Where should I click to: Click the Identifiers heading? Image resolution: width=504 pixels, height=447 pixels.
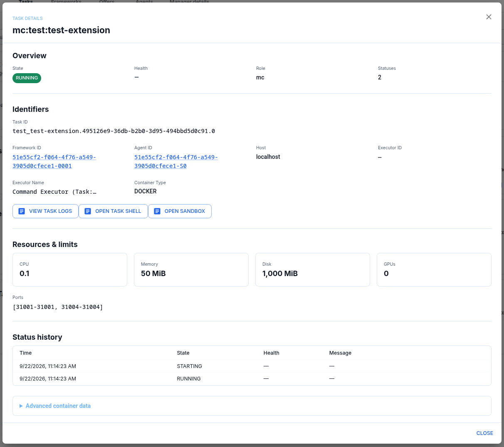click(x=30, y=109)
